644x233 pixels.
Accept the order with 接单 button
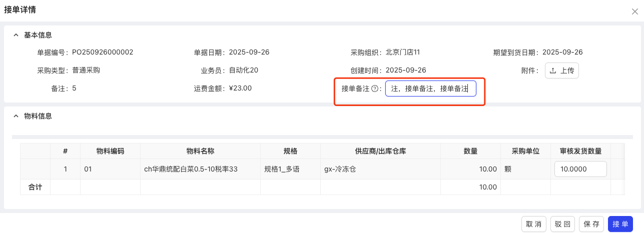(x=620, y=224)
